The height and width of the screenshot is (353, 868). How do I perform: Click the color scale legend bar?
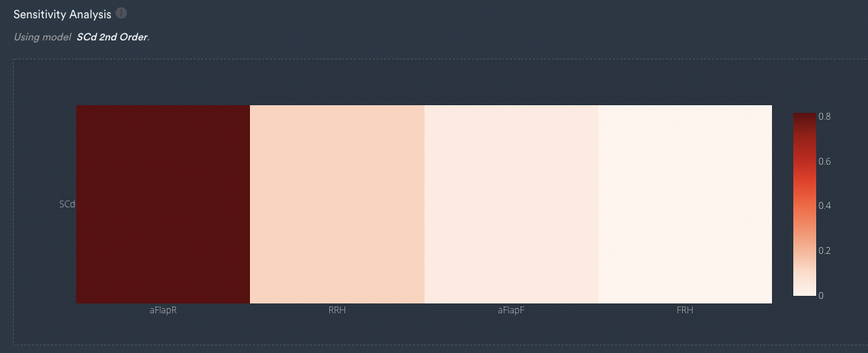pos(804,204)
